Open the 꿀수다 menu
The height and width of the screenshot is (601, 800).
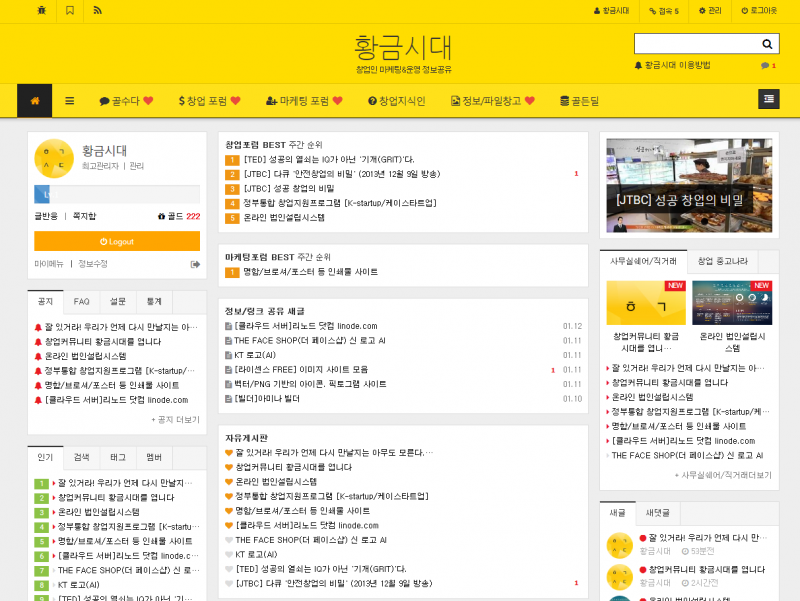(x=126, y=101)
